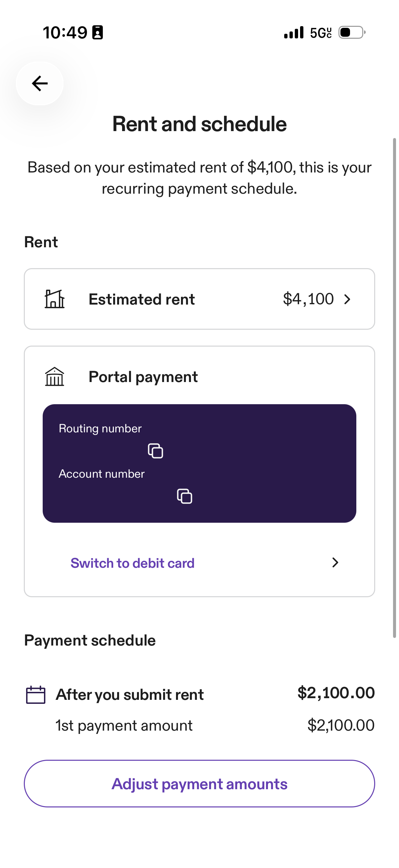The width and height of the screenshot is (399, 868).
Task: Tap the battery indicator in status bar
Action: pos(352,32)
